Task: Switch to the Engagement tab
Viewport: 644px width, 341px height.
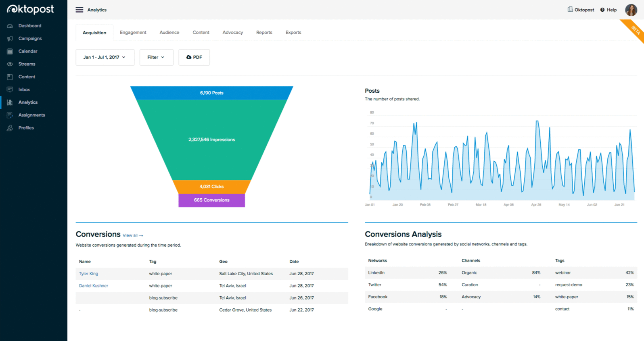Action: coord(133,32)
